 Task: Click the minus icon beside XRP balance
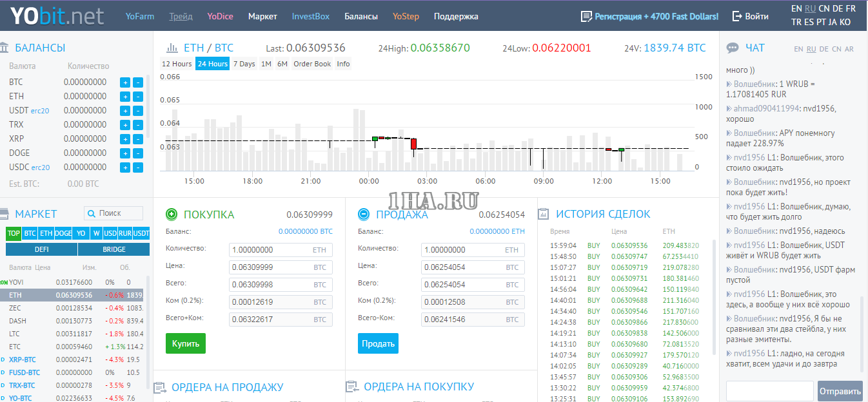pos(138,139)
